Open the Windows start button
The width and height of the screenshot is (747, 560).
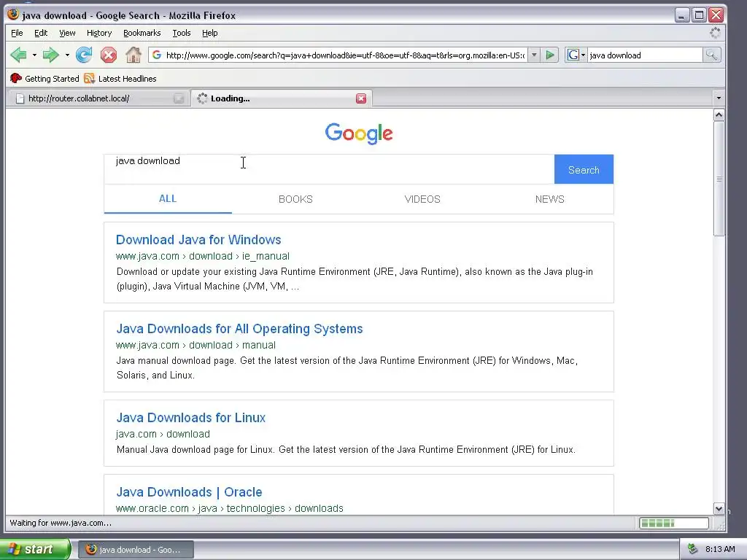coord(35,550)
